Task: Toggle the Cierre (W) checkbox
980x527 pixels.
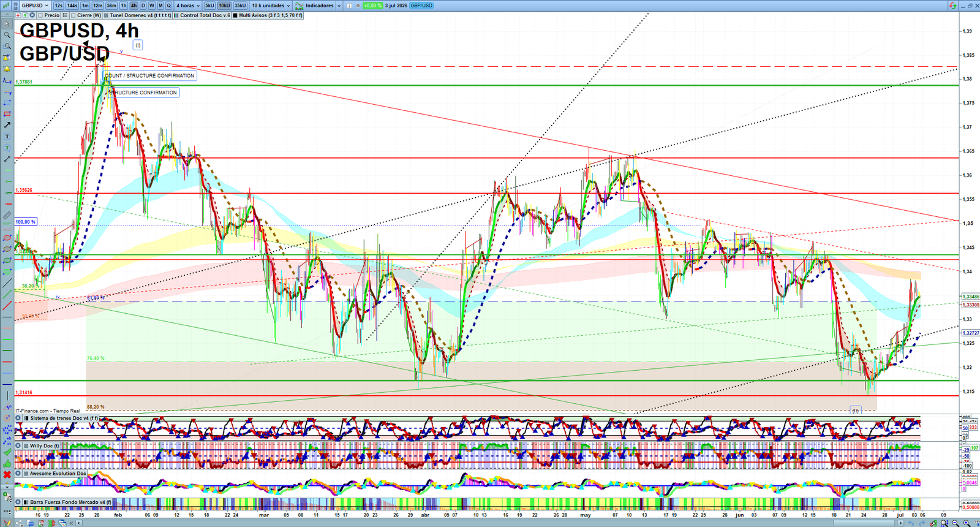Action: point(73,15)
